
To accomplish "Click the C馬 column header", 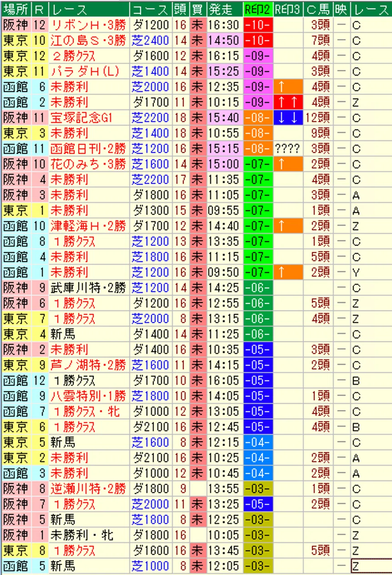I will pos(318,9).
